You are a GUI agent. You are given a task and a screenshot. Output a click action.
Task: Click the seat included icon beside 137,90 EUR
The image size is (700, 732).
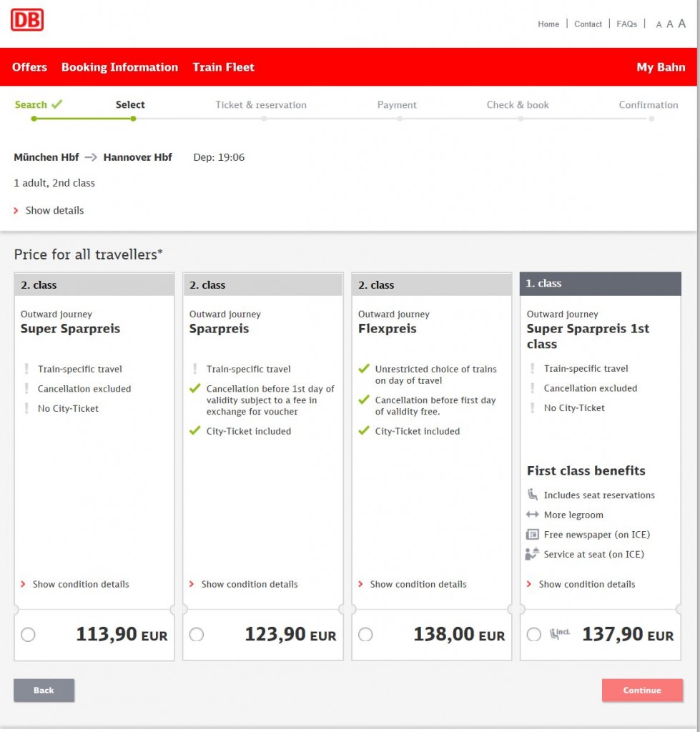click(x=559, y=633)
